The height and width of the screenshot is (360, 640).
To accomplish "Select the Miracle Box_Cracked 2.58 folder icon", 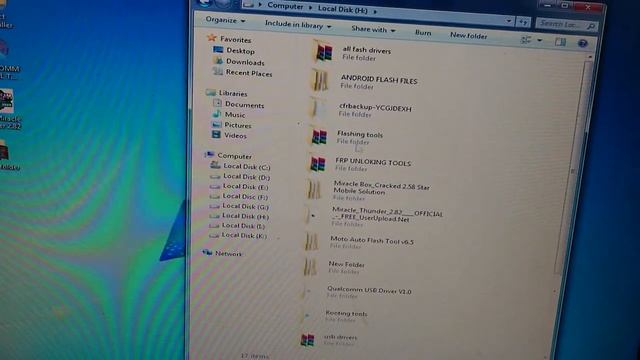I will tap(314, 190).
